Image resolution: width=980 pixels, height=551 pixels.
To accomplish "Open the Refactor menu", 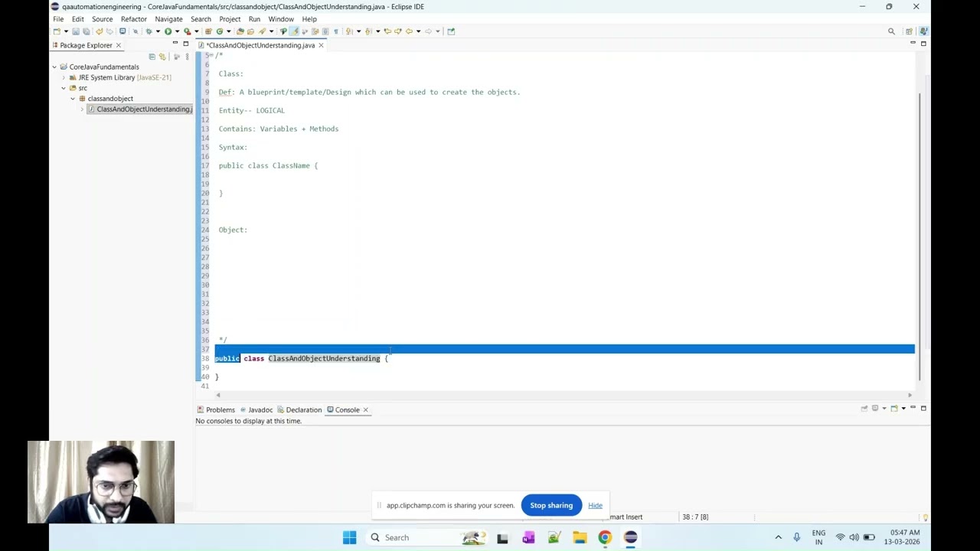I will [133, 19].
